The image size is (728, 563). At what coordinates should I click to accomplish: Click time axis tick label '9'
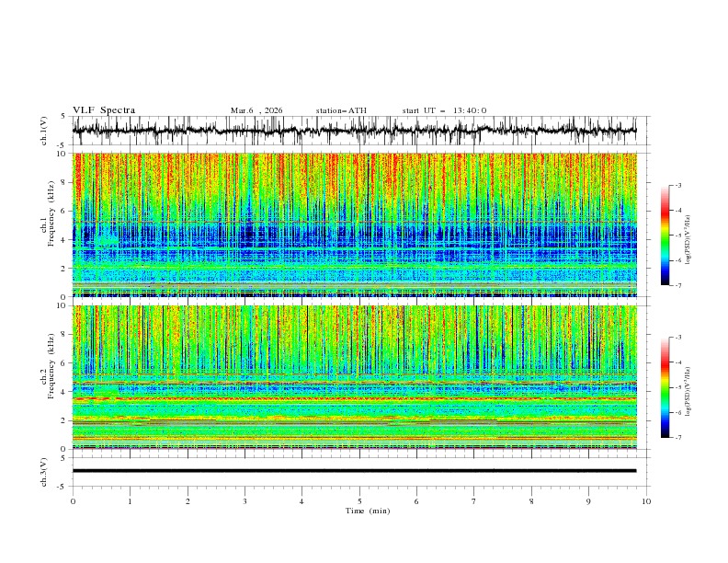point(588,501)
